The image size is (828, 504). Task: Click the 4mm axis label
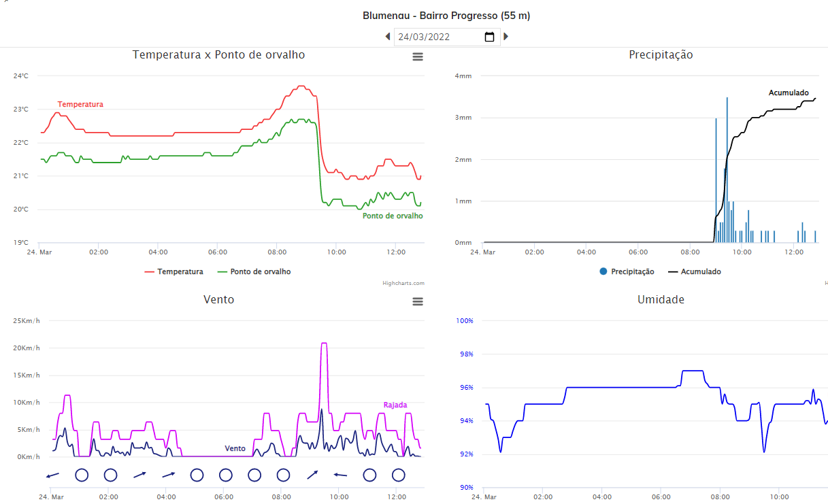pyautogui.click(x=463, y=75)
